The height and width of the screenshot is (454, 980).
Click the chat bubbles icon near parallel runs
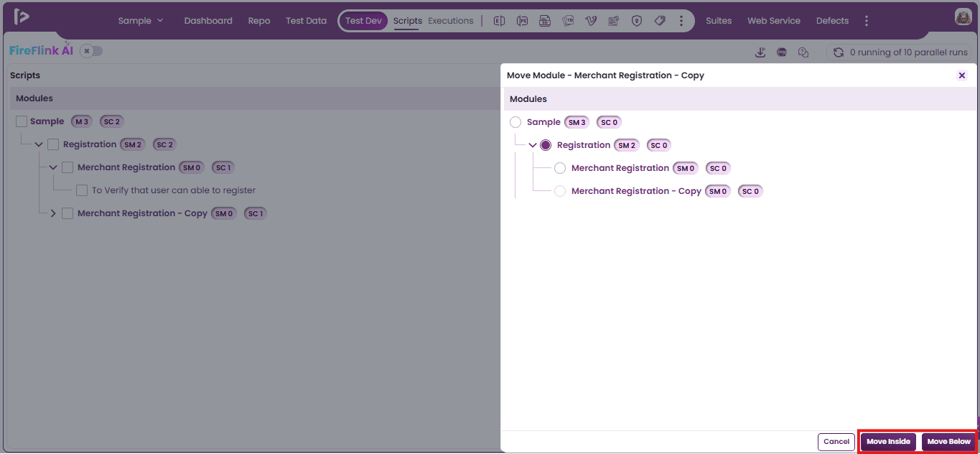(803, 52)
